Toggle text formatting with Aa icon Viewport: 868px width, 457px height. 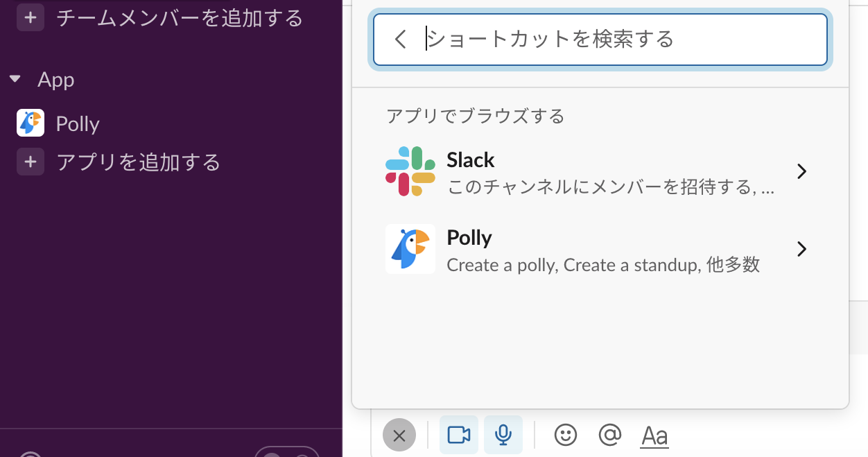tap(654, 436)
